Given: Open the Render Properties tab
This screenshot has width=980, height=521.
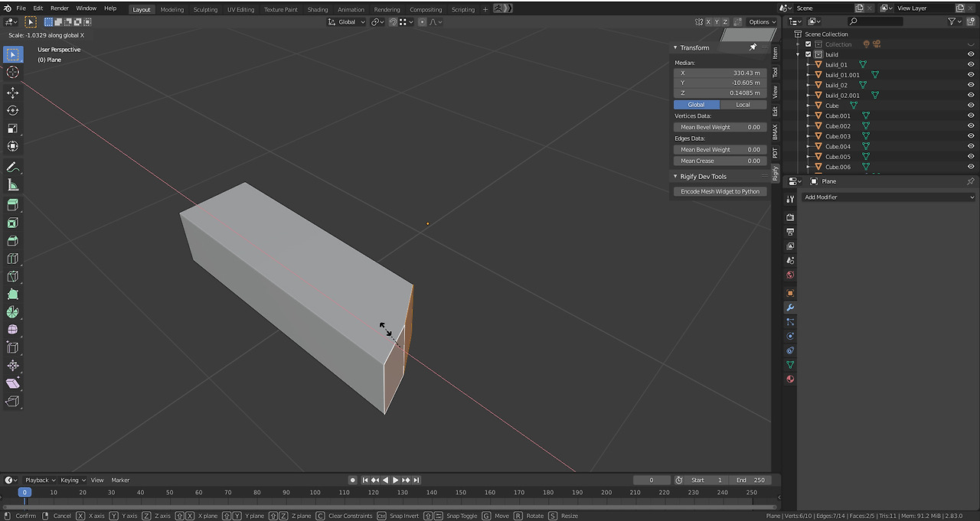Looking at the screenshot, I should 790,217.
